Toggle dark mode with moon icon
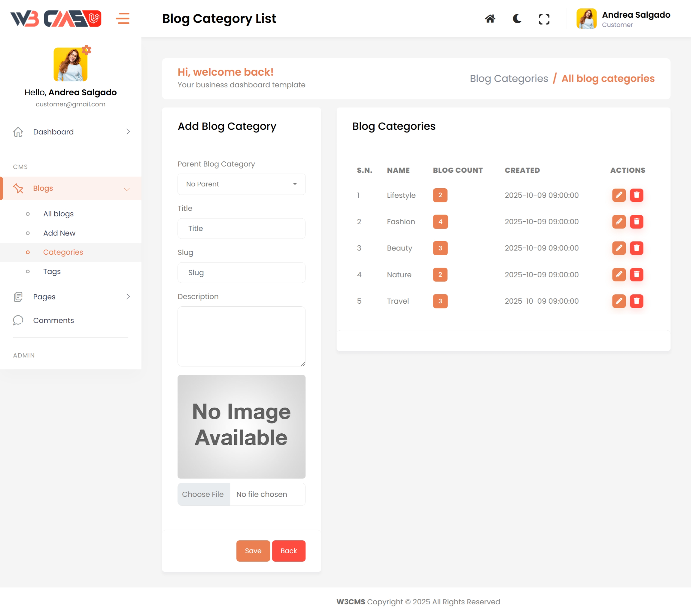This screenshot has width=691, height=616. pos(517,19)
